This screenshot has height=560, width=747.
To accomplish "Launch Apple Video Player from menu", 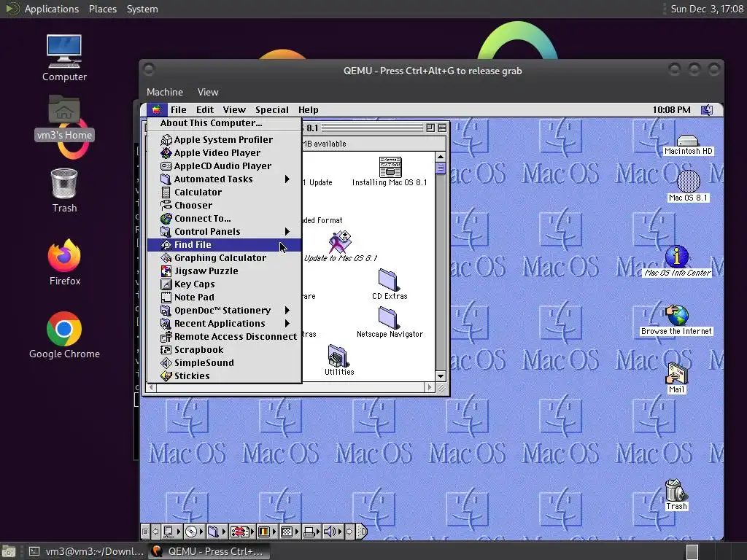I will [x=224, y=153].
